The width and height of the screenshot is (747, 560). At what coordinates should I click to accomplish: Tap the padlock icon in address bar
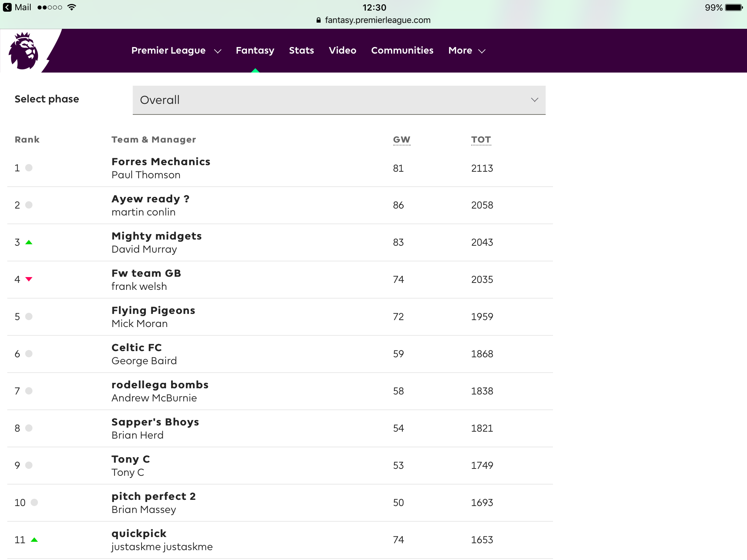[318, 20]
